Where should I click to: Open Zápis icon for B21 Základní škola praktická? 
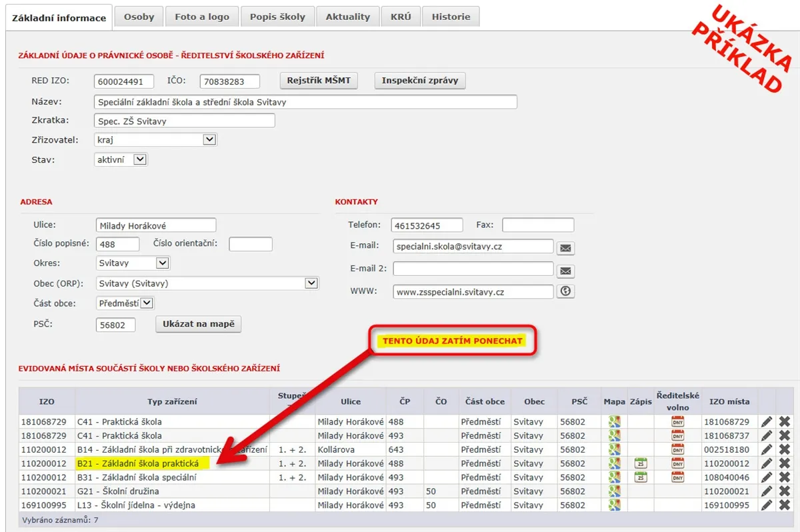[x=641, y=463]
